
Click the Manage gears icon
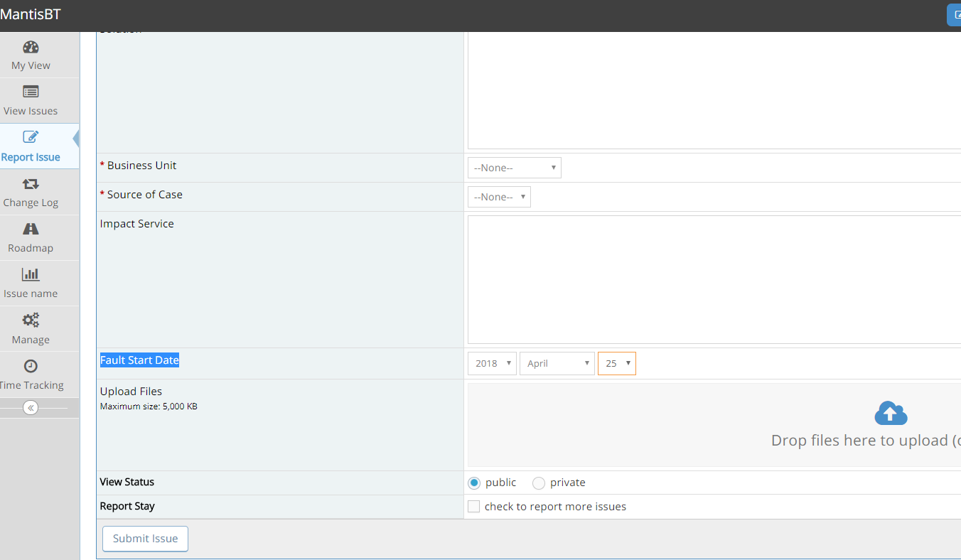click(31, 320)
